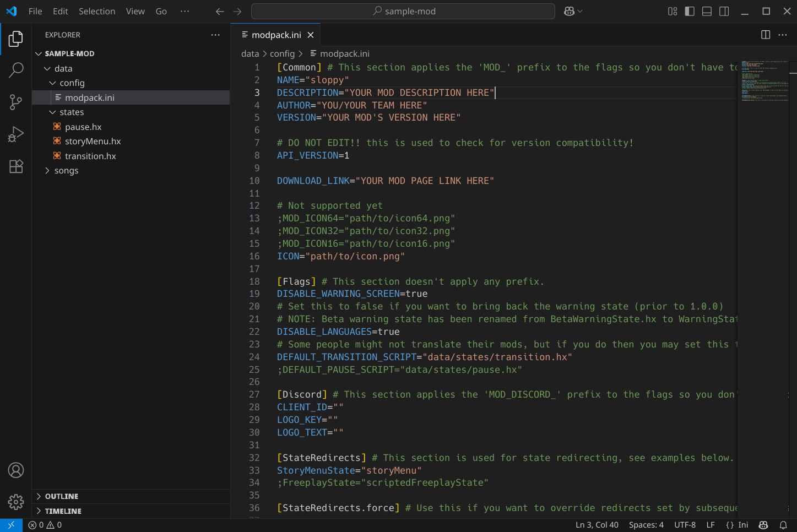Collapse the data folder

point(131,68)
